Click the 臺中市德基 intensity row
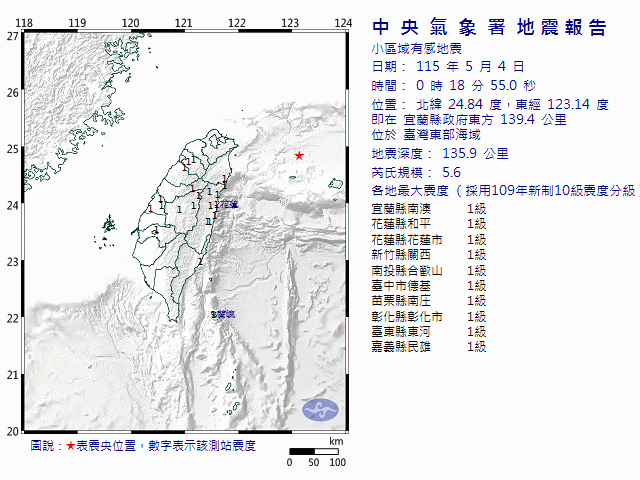 [x=429, y=286]
